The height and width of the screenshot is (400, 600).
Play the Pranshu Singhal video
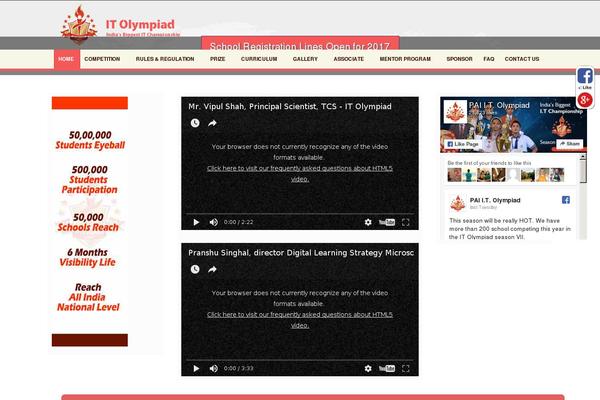[x=196, y=368]
